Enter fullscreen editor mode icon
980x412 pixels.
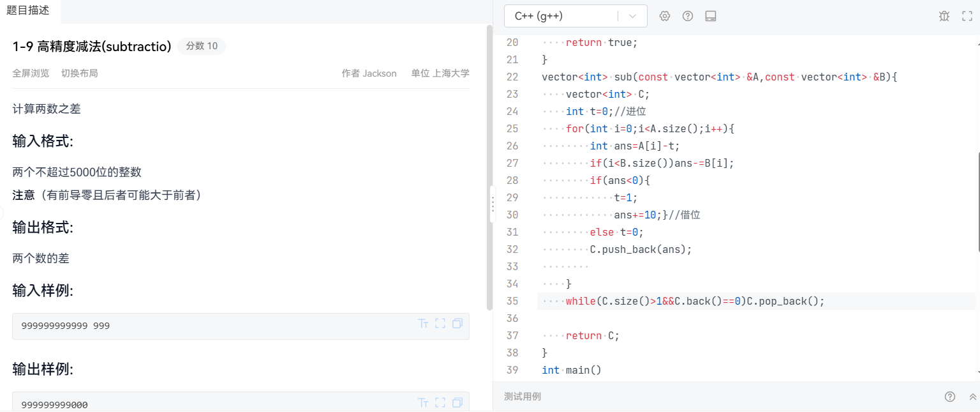(x=967, y=16)
